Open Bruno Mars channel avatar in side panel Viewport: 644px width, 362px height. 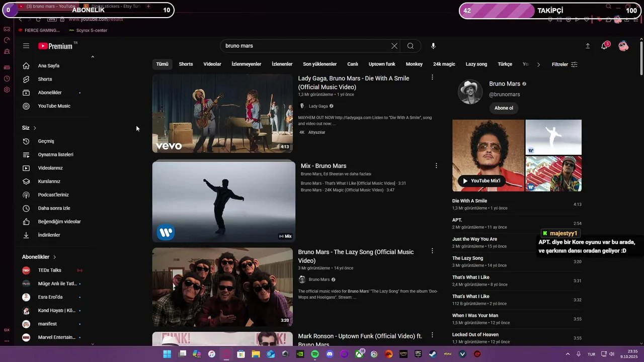[470, 92]
